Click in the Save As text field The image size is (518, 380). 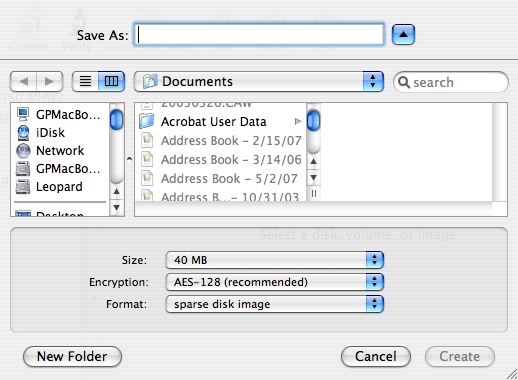259,34
